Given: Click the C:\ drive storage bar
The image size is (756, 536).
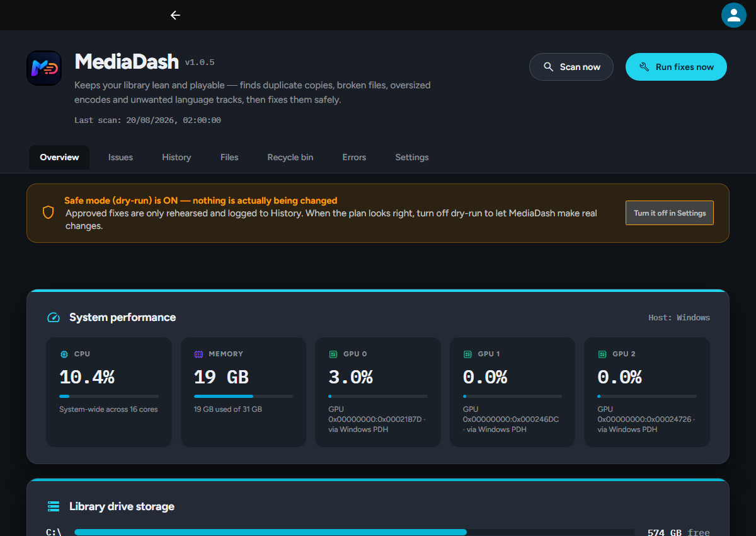Looking at the screenshot, I should click(355, 532).
